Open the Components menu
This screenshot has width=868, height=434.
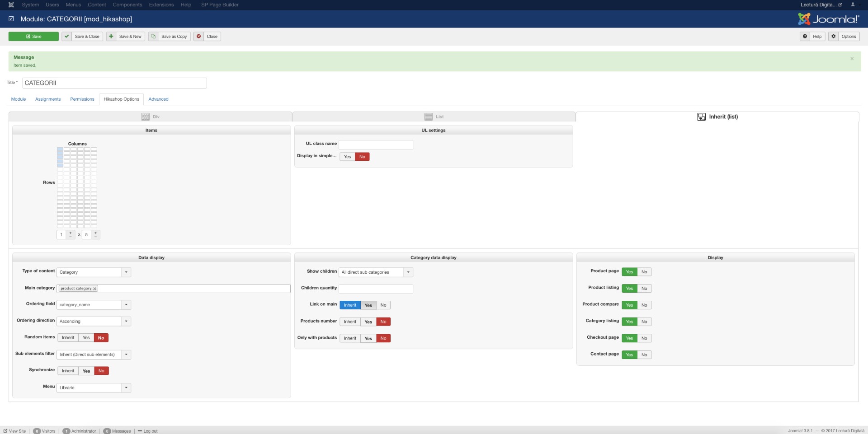pos(127,5)
